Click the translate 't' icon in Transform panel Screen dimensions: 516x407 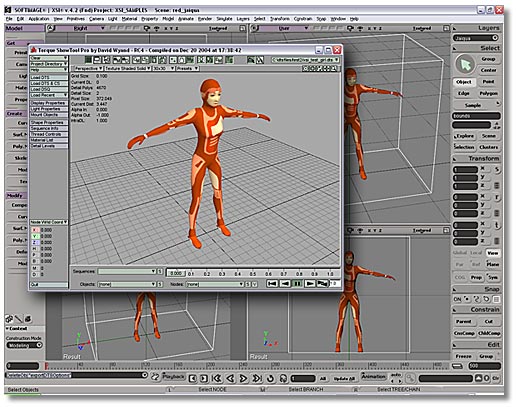point(497,225)
